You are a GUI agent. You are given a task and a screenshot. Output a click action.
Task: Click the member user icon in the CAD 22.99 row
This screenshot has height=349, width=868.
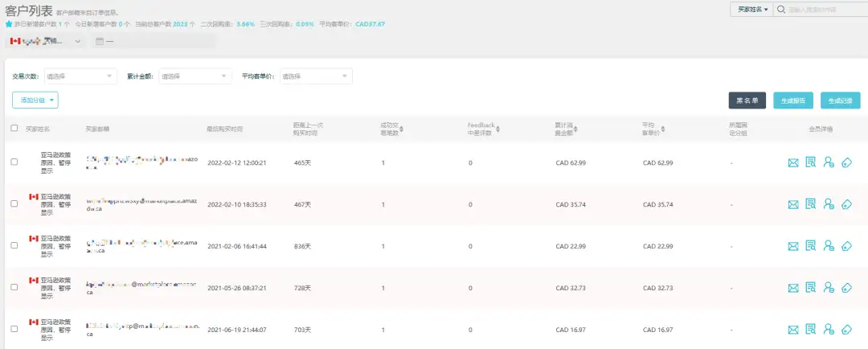(x=829, y=245)
